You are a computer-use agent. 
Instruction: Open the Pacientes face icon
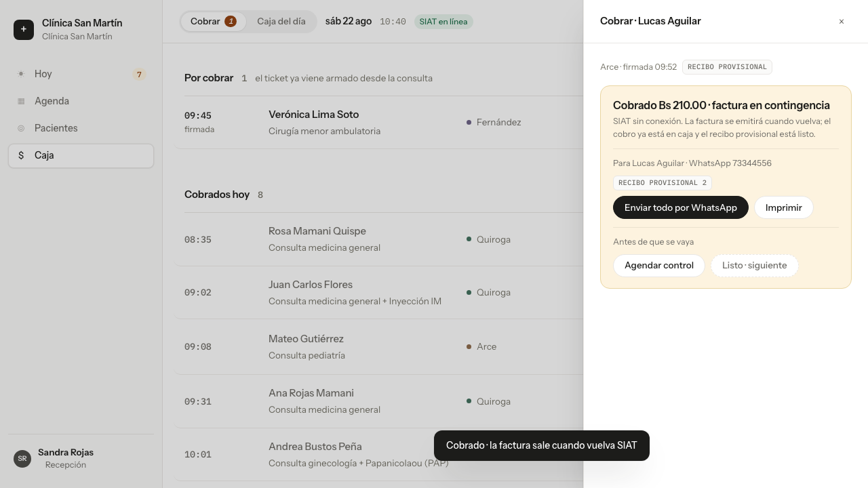pos(21,128)
